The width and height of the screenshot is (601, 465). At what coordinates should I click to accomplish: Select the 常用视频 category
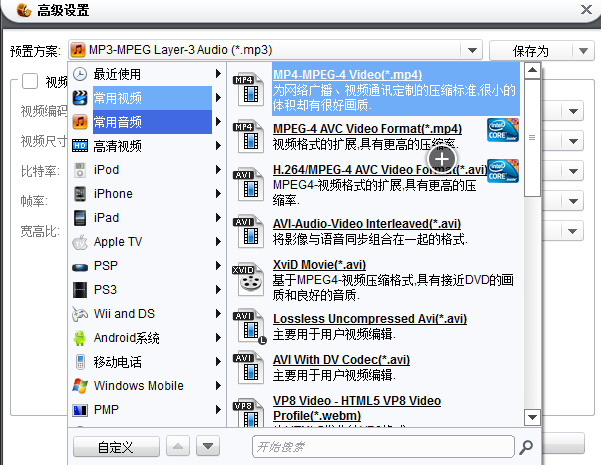coord(152,98)
